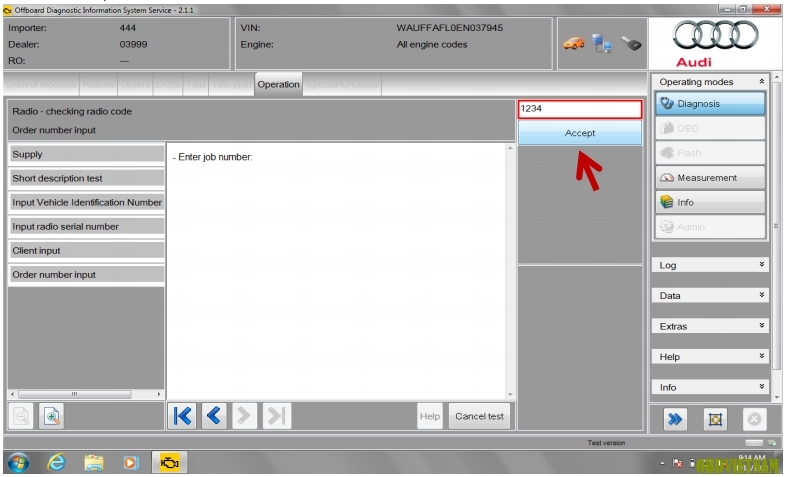Click the greyed-out Flash mode button
This screenshot has height=477, width=786.
[710, 153]
